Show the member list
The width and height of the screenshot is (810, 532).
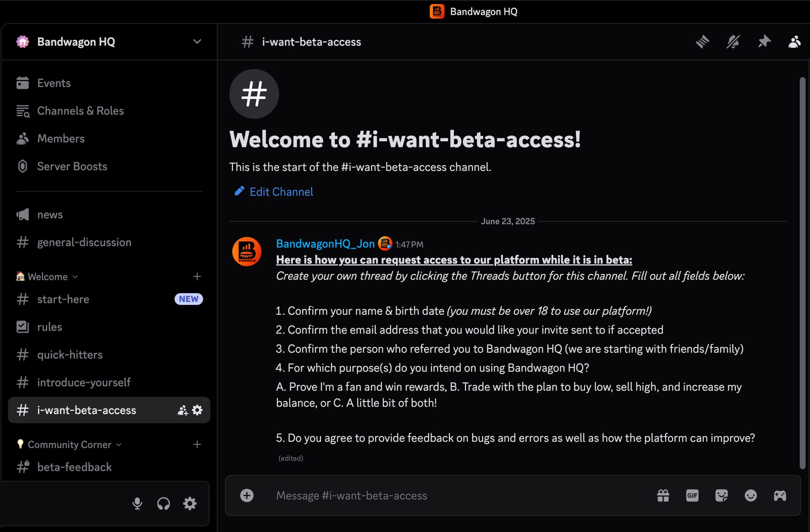795,42
